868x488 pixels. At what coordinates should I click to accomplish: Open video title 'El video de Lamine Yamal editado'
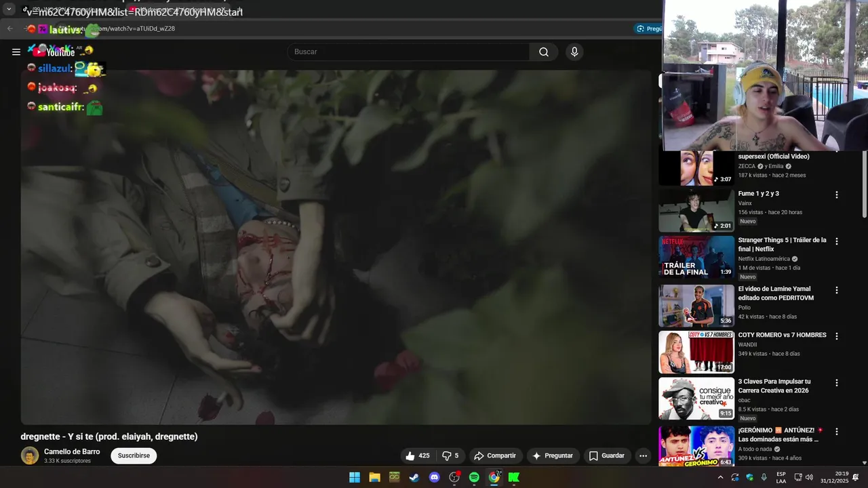(776, 293)
